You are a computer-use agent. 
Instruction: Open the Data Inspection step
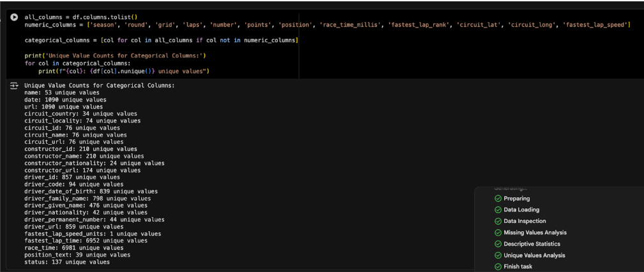[x=525, y=221]
